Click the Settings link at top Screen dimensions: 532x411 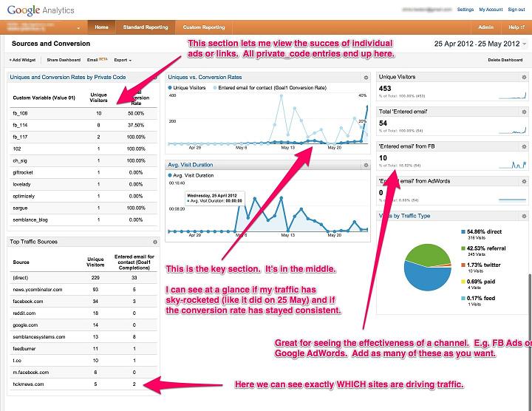(465, 10)
